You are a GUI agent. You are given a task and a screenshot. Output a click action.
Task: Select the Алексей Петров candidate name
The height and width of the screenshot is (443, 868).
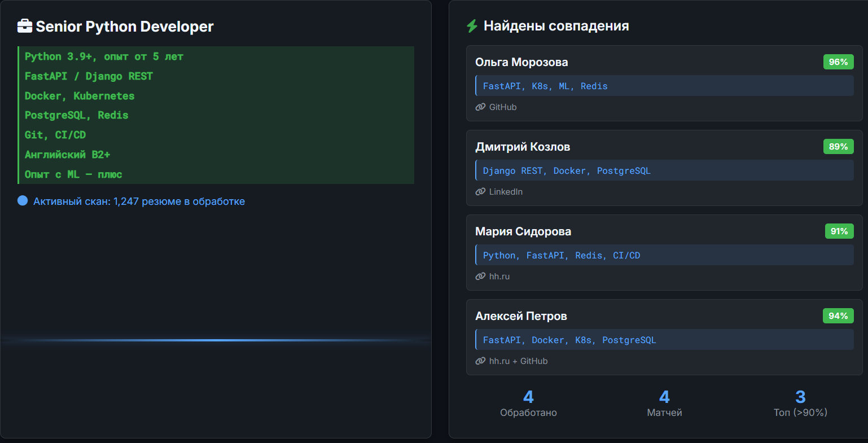coord(521,316)
